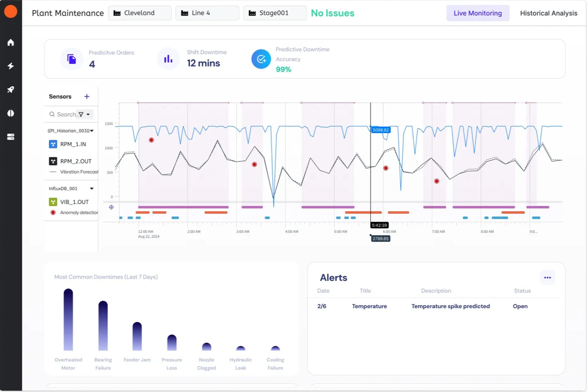Sort alerts by Date column header
This screenshot has width=587, height=392.
pyautogui.click(x=323, y=291)
